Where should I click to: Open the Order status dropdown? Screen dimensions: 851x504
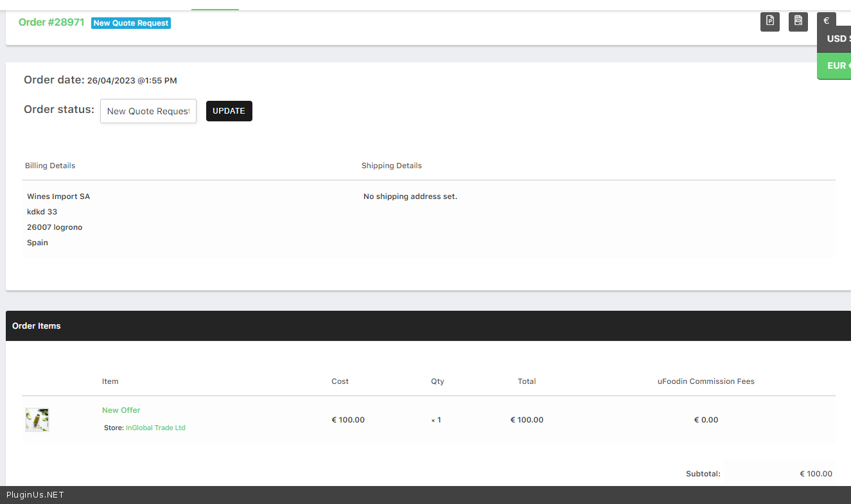coord(148,111)
